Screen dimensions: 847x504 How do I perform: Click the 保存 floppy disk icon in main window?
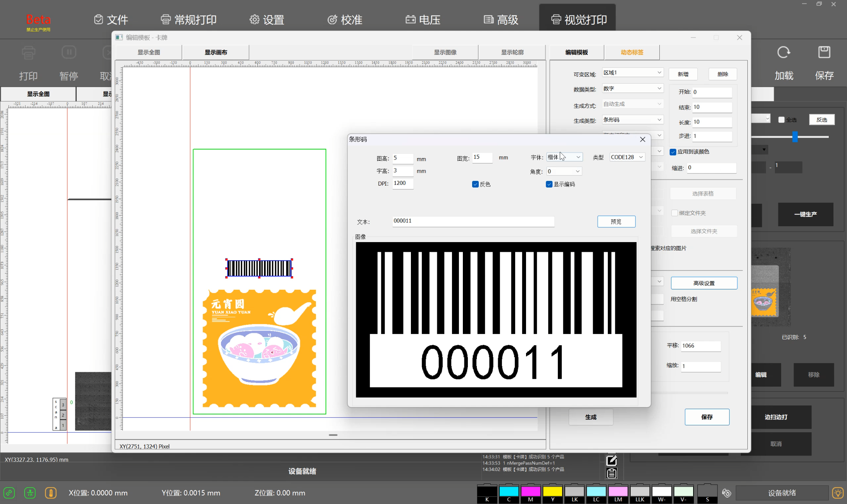click(x=824, y=52)
